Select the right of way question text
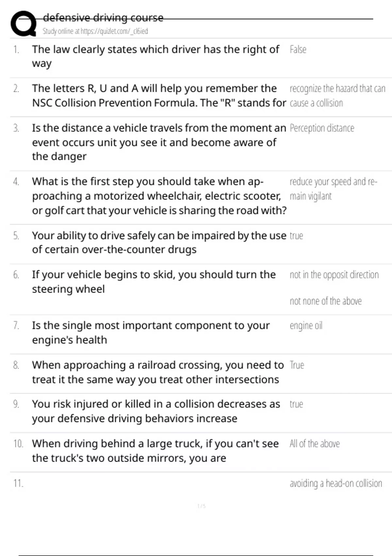Screen dimensions: 392x556 (x=155, y=56)
